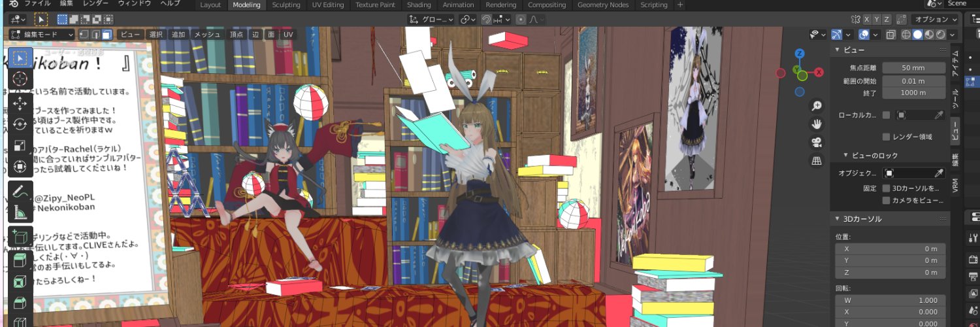Screen dimensions: 980x327
Task: Select the 3D Cursor tool
Action: (20, 79)
